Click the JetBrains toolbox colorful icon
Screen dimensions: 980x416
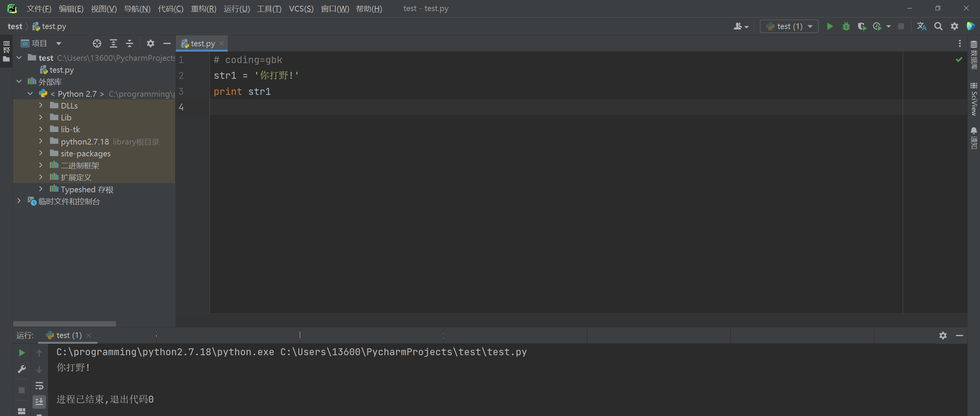(971, 26)
